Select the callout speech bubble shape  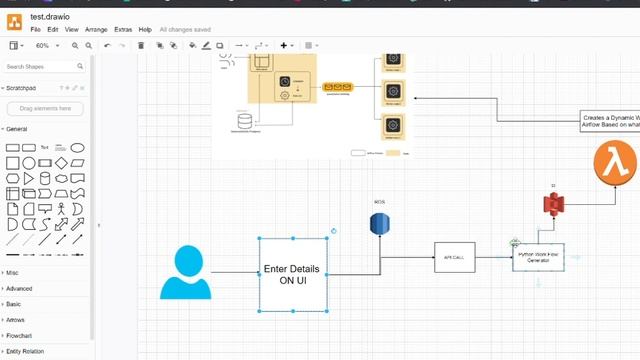[45, 209]
